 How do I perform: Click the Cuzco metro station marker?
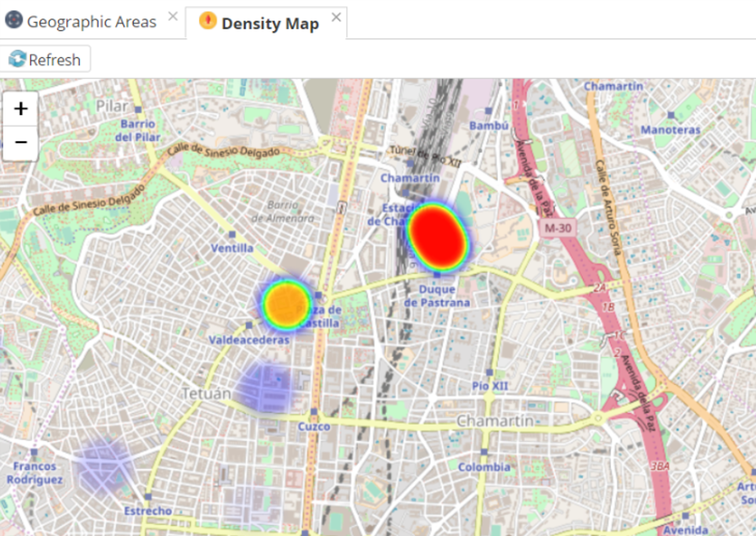[x=314, y=413]
